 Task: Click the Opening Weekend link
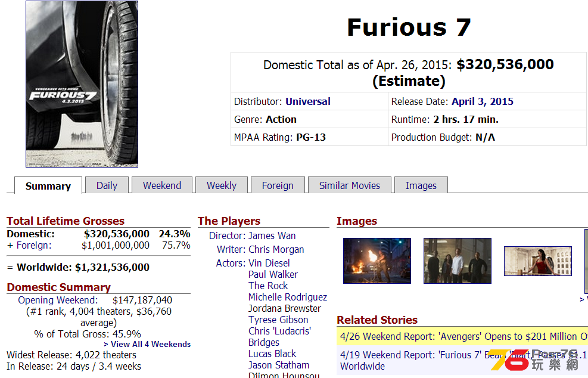pos(57,300)
